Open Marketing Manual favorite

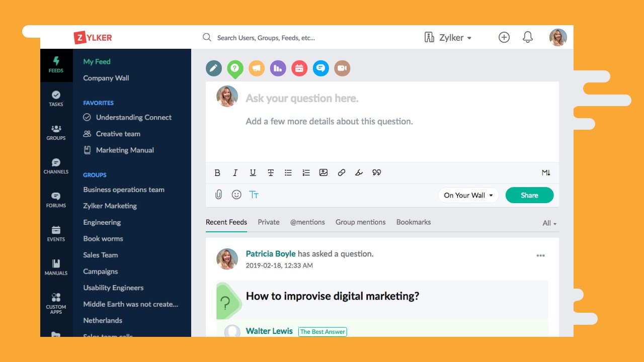[118, 150]
